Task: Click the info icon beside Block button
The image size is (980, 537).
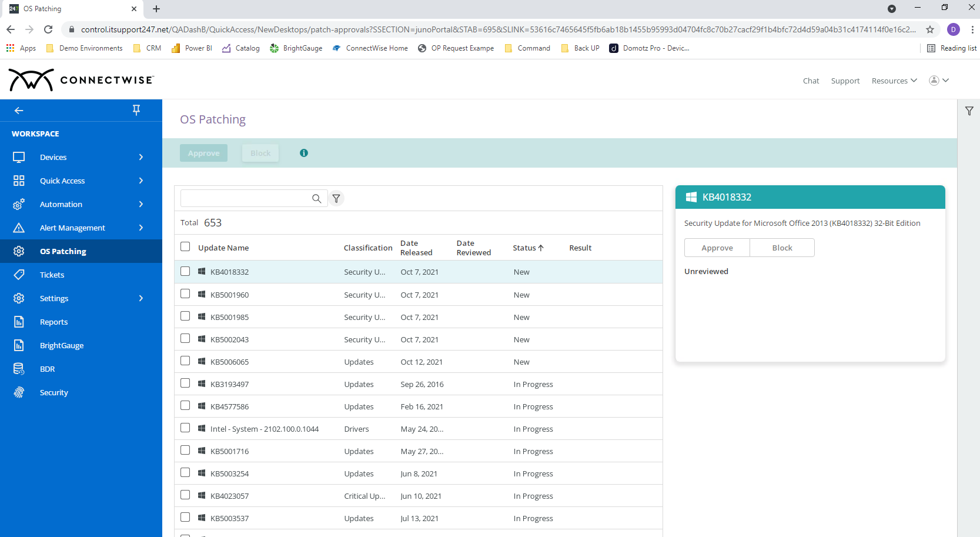Action: pyautogui.click(x=304, y=153)
